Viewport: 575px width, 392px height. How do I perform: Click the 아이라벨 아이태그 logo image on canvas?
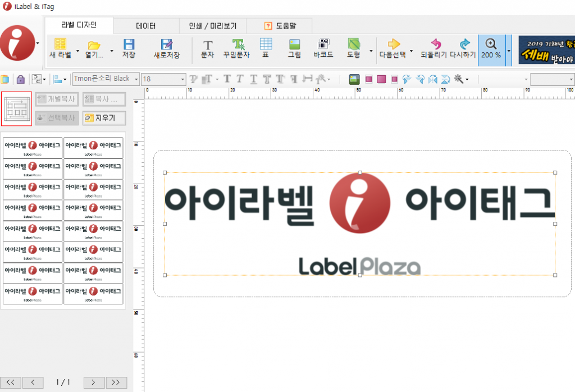pyautogui.click(x=360, y=224)
